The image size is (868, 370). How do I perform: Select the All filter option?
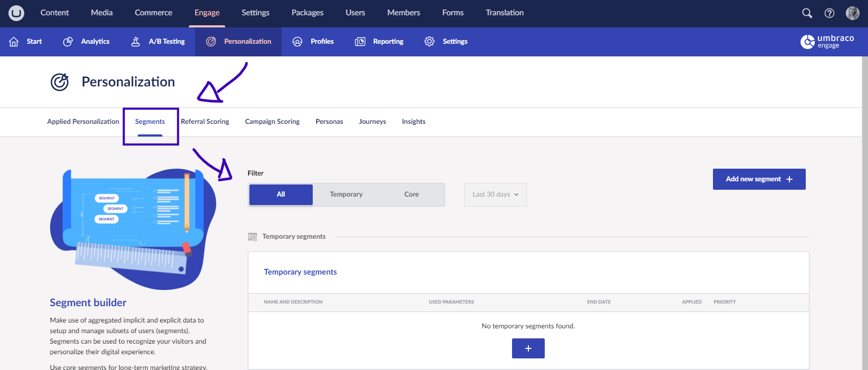point(281,194)
